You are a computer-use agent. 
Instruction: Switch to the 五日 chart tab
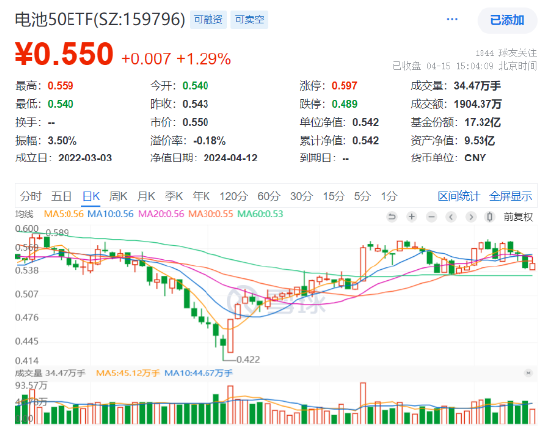click(x=61, y=196)
